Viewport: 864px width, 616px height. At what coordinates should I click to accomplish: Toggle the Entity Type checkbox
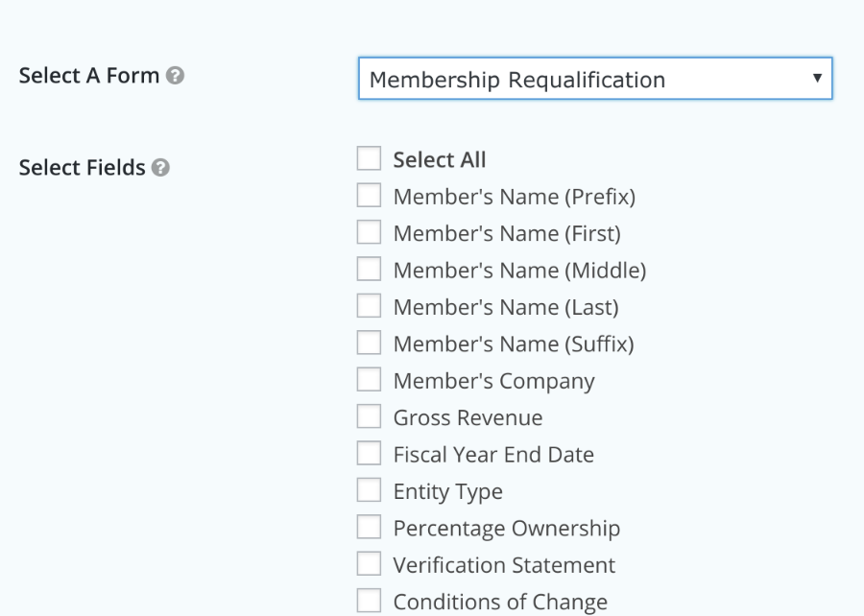369,490
